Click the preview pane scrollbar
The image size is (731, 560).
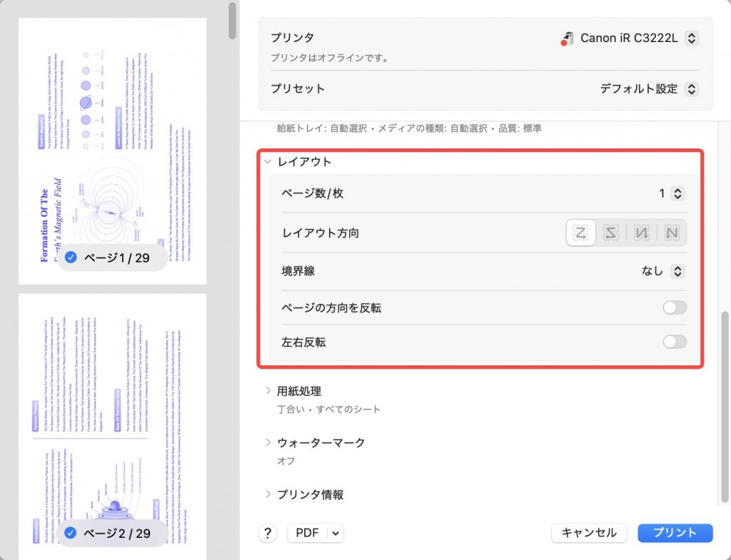tap(232, 21)
